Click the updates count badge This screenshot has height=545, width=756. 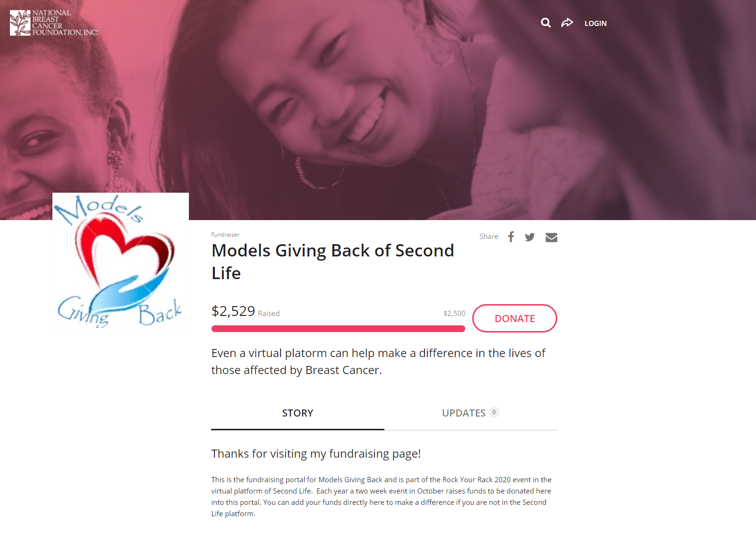[494, 412]
